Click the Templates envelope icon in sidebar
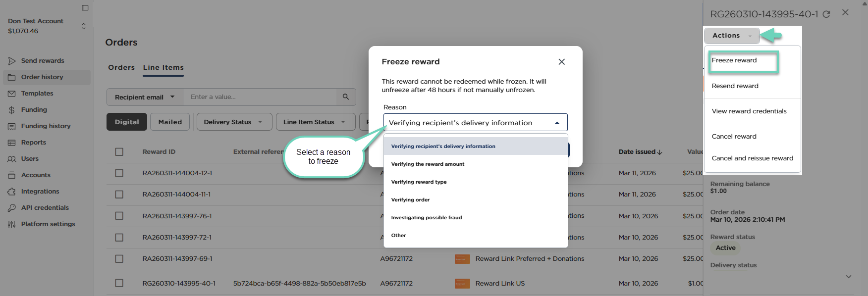This screenshot has height=296, width=868. coord(12,94)
